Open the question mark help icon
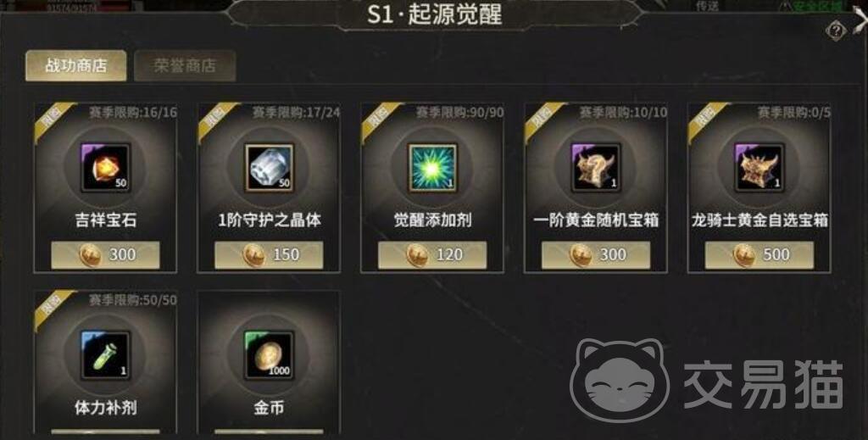The image size is (868, 440). [x=835, y=30]
